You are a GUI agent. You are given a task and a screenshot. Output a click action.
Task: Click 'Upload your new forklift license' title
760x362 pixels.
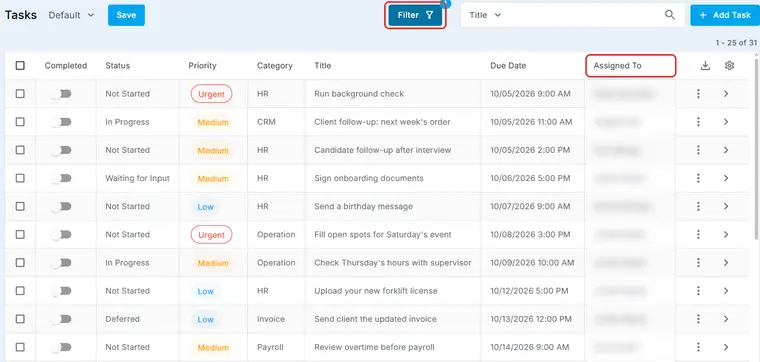pos(376,291)
